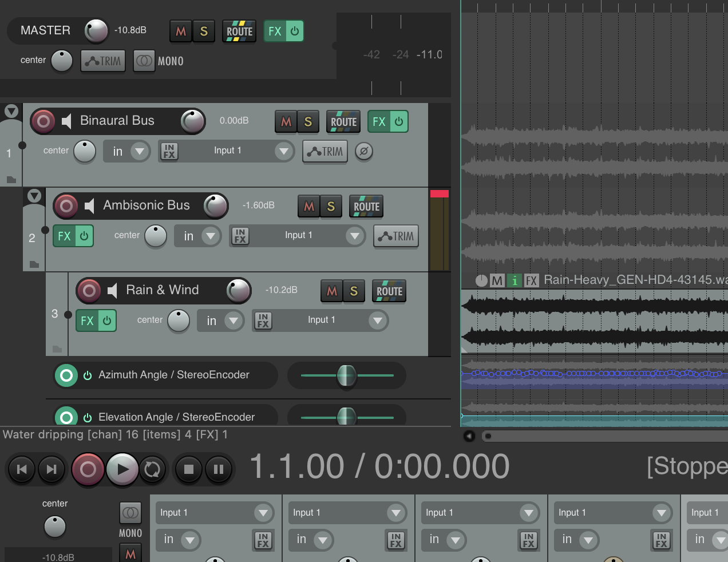Arm Binaural Bus for recording
This screenshot has width=728, height=562.
pos(43,121)
